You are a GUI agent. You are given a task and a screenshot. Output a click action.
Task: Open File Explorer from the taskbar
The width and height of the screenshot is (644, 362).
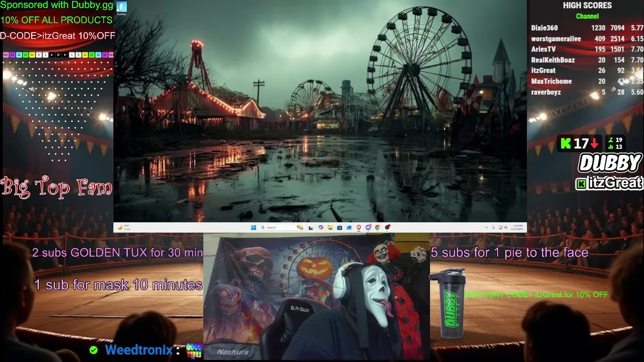pos(330,227)
